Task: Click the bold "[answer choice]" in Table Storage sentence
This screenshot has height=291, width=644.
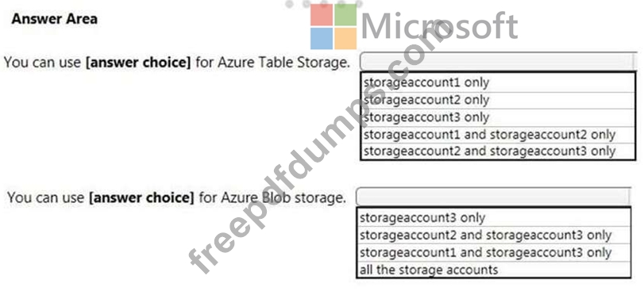Action: pos(138,63)
